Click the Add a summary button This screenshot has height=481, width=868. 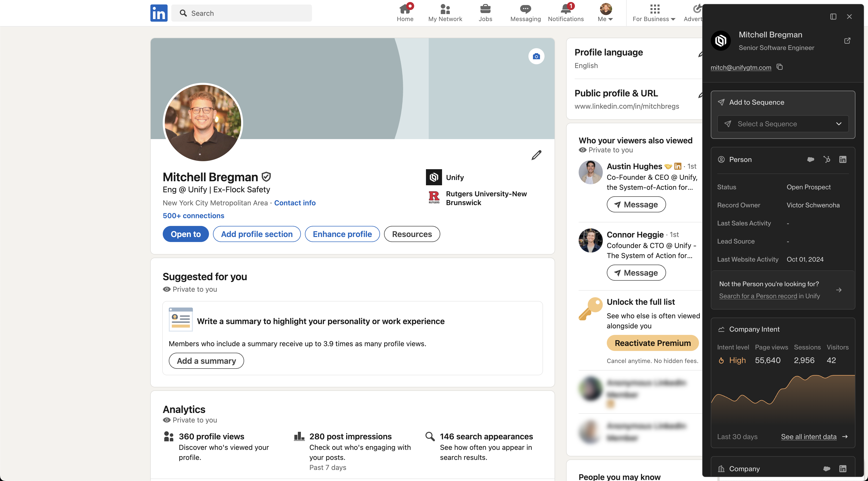(206, 361)
